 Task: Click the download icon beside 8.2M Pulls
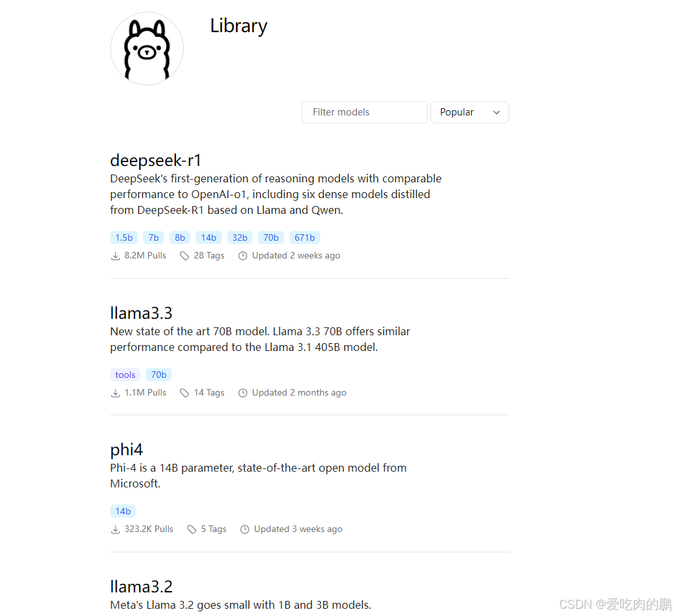point(116,256)
